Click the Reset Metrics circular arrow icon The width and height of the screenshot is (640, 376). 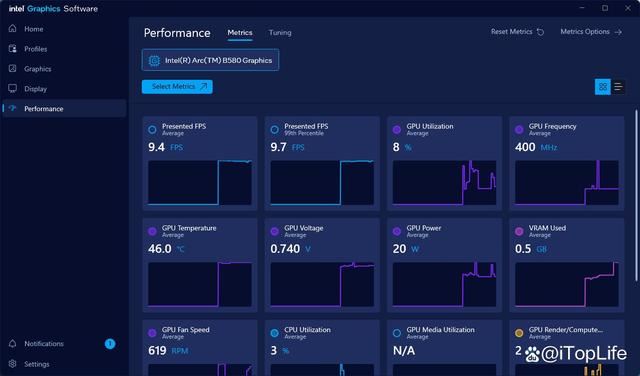[540, 32]
